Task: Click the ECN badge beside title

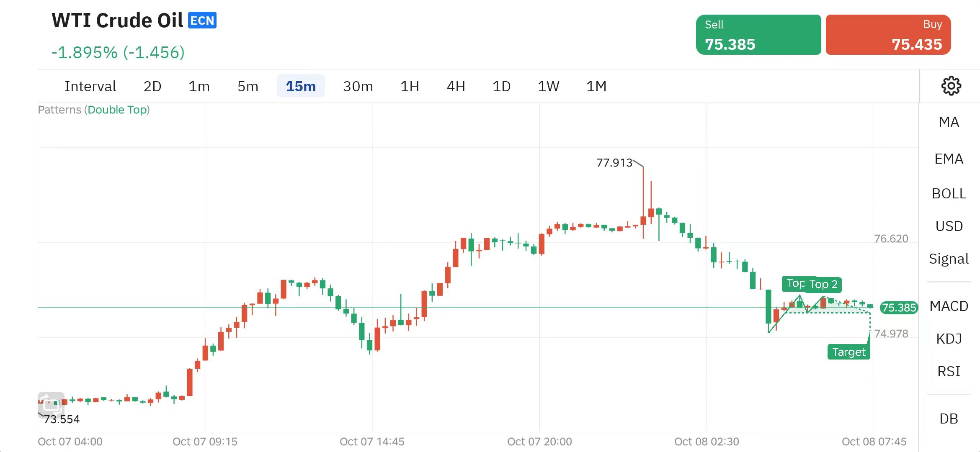Action: [202, 20]
